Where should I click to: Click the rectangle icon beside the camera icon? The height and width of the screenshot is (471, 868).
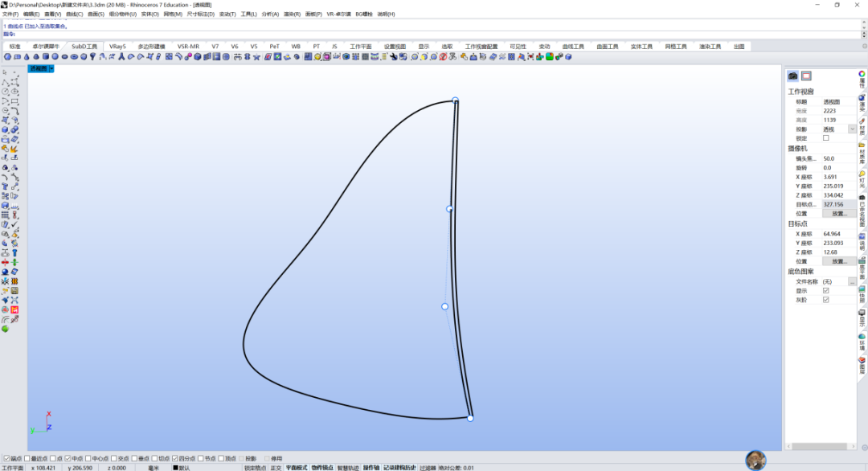807,76
